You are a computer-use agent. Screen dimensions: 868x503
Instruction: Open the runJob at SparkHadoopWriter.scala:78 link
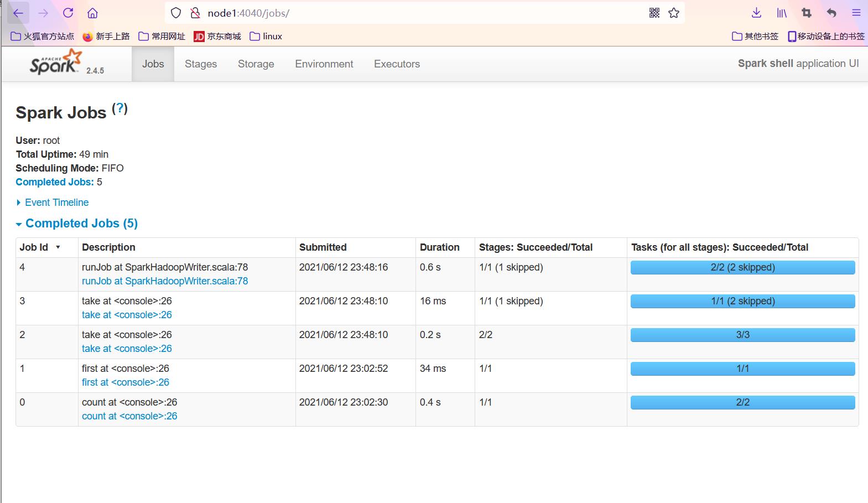(x=165, y=281)
